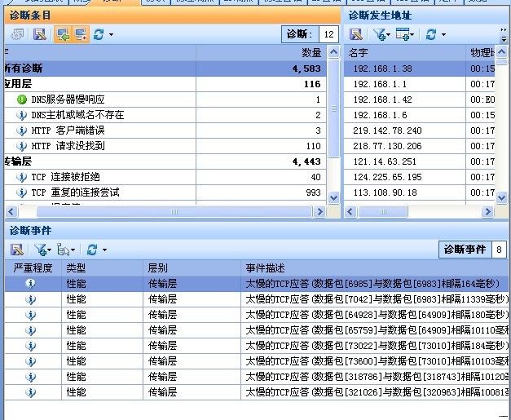Click info icon beside HTTP 客户端错误
Viewport: 511px width, 420px height.
[x=21, y=130]
